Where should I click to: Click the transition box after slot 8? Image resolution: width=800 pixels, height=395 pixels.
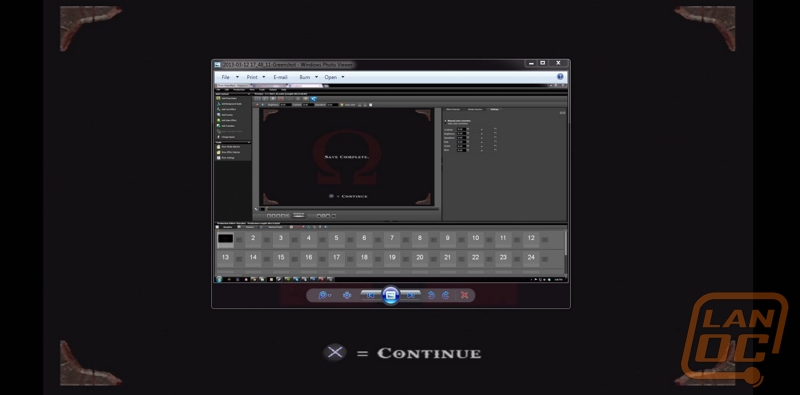click(x=434, y=239)
